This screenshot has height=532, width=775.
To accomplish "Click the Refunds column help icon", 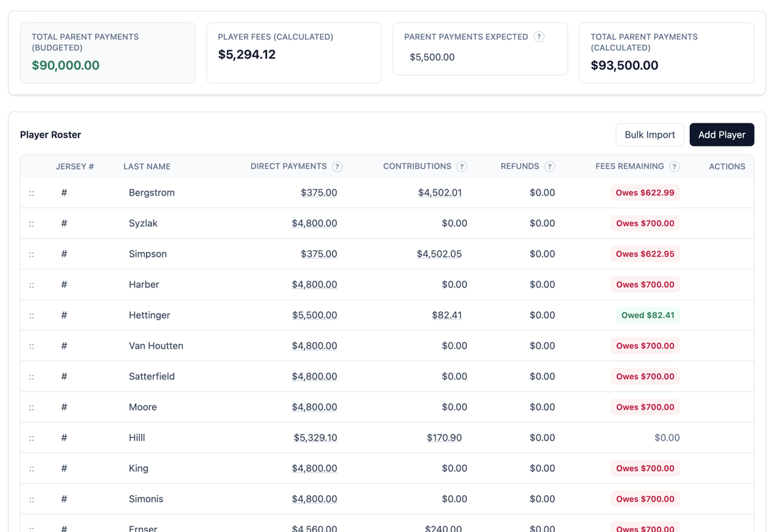I will [551, 166].
